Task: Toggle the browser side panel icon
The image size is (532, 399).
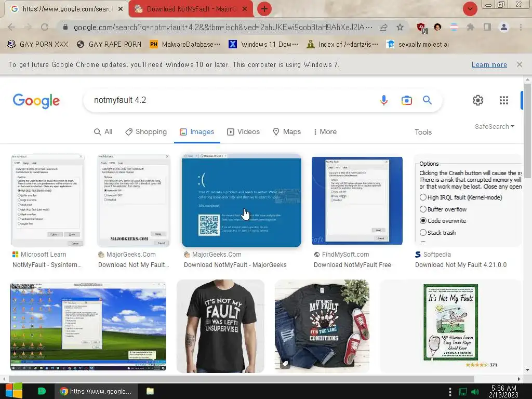Action: tap(487, 27)
